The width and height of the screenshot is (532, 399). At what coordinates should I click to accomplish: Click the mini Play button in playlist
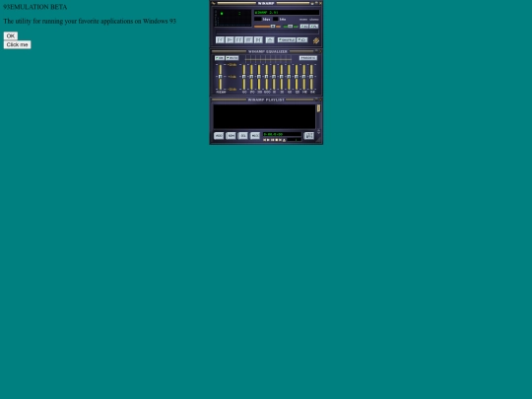268,140
